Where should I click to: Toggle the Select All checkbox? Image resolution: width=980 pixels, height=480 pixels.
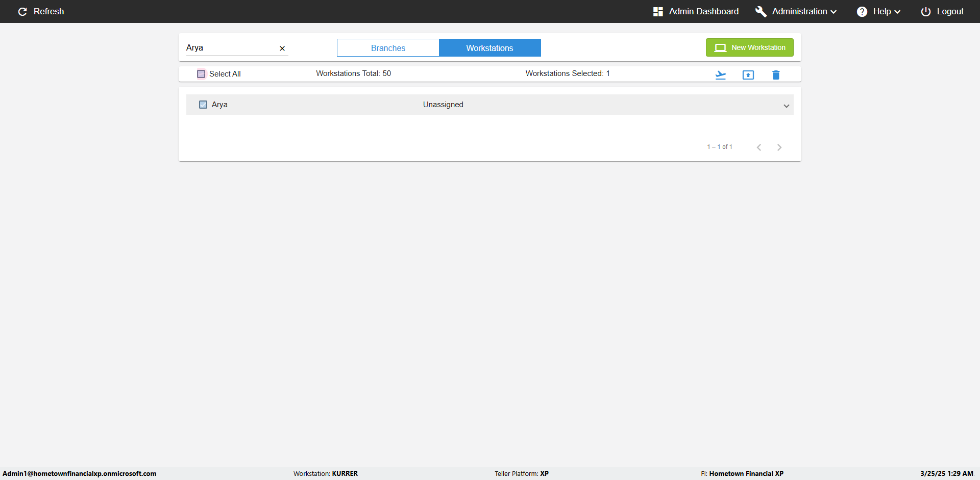coord(201,74)
